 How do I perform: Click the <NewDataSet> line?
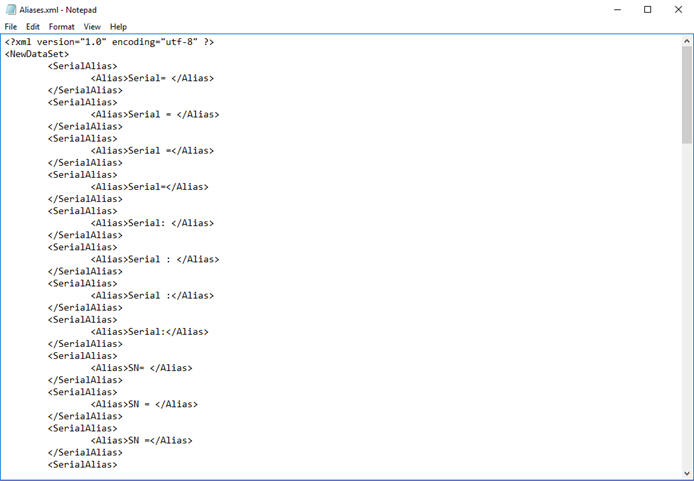pos(37,54)
